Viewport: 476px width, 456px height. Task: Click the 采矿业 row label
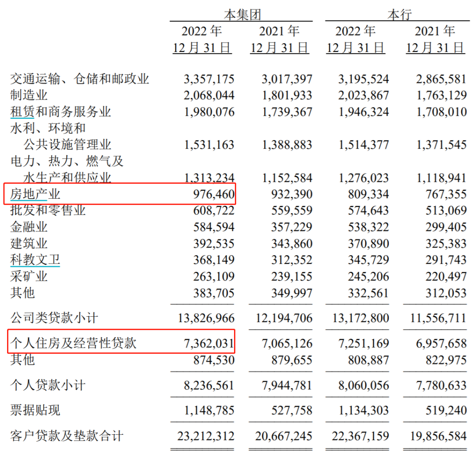[29, 276]
